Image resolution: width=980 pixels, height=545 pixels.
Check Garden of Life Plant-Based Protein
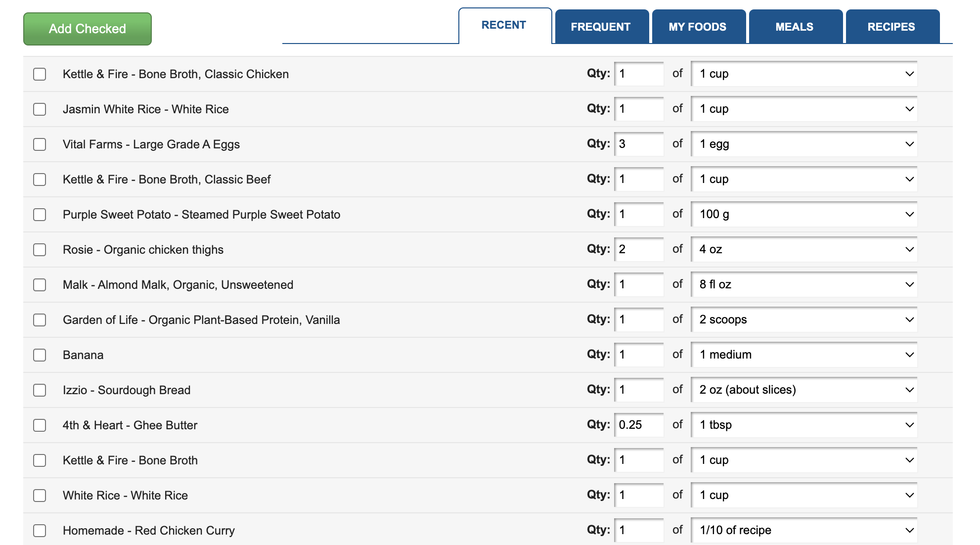(40, 320)
